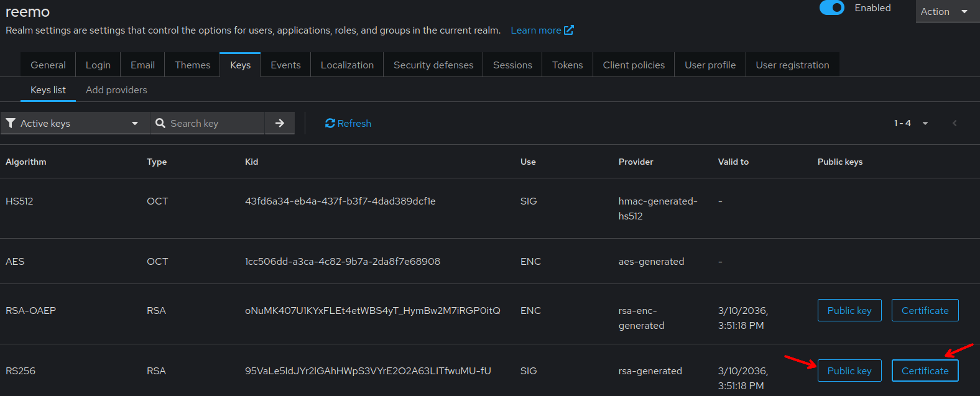Expand the Active keys filter dropdown

(75, 123)
